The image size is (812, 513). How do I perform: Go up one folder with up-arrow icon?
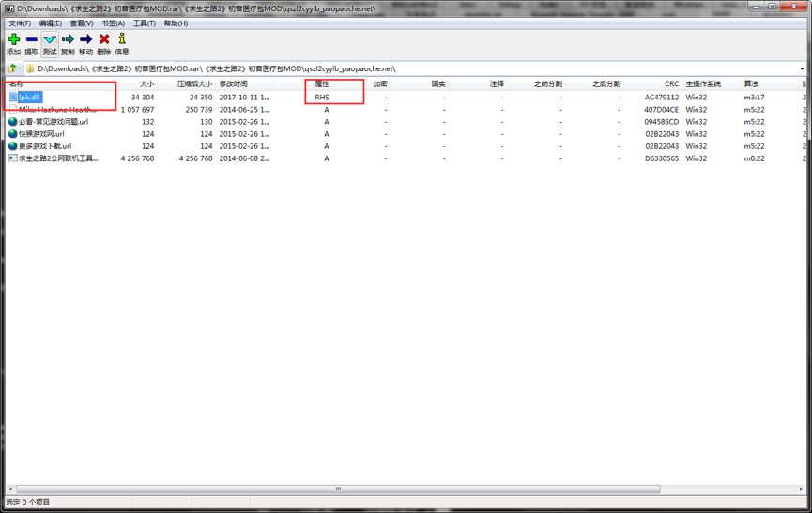12,68
